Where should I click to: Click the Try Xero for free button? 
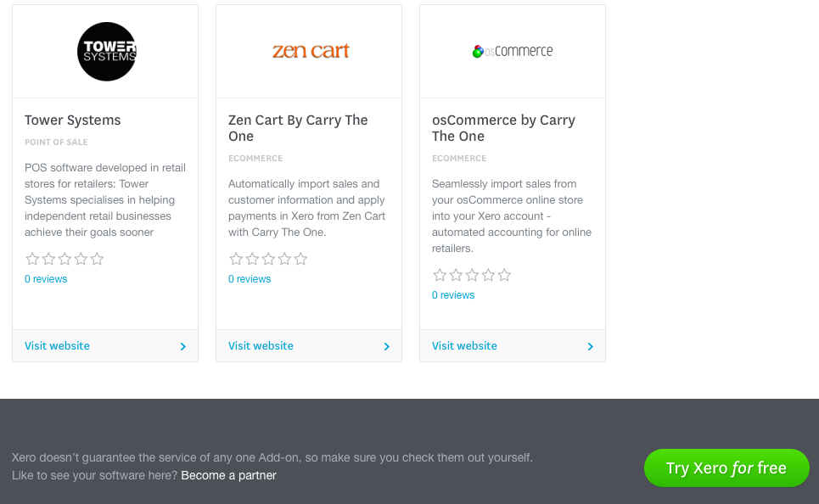(x=726, y=468)
